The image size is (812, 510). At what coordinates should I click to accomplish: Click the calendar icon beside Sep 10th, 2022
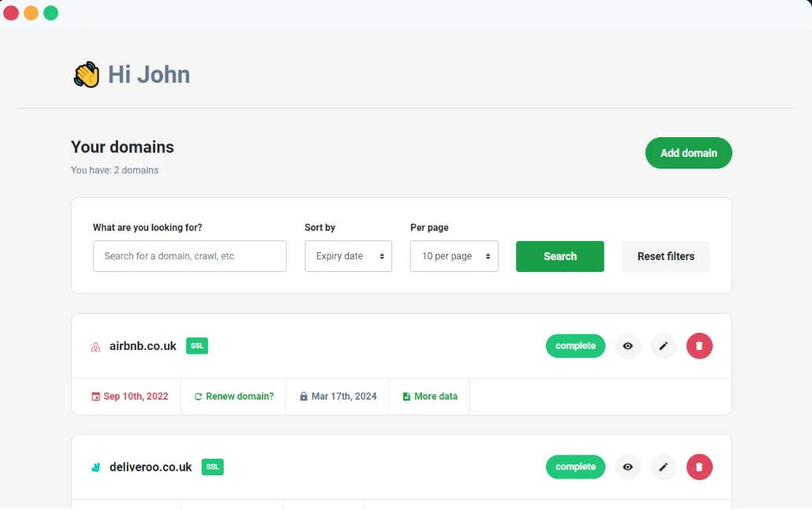click(x=96, y=396)
